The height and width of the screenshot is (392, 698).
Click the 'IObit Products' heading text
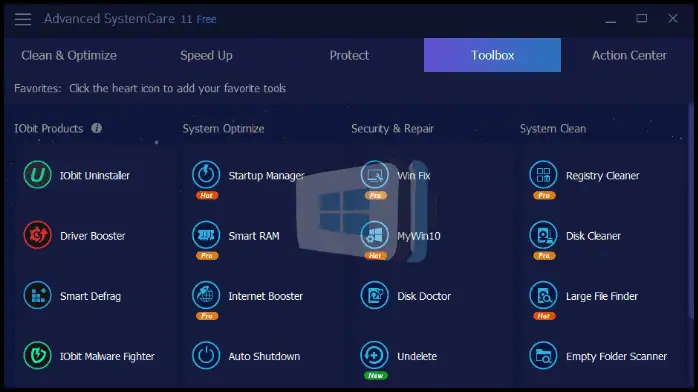click(x=49, y=129)
